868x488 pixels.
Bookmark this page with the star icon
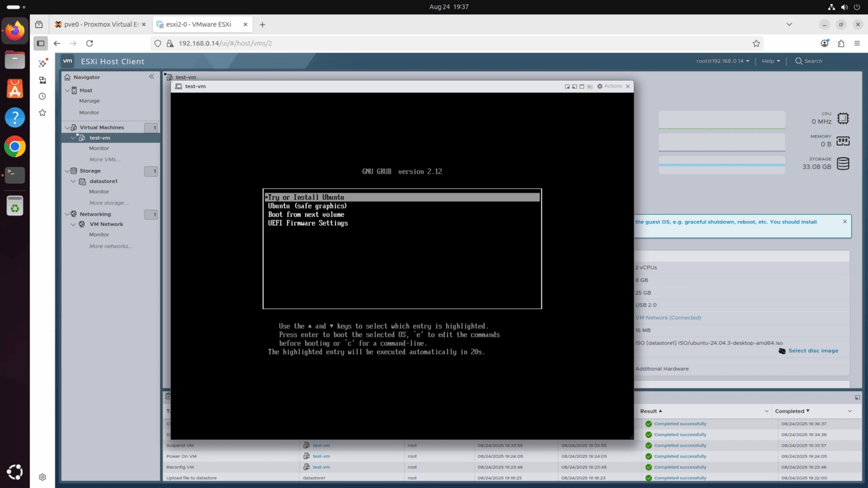pos(757,43)
